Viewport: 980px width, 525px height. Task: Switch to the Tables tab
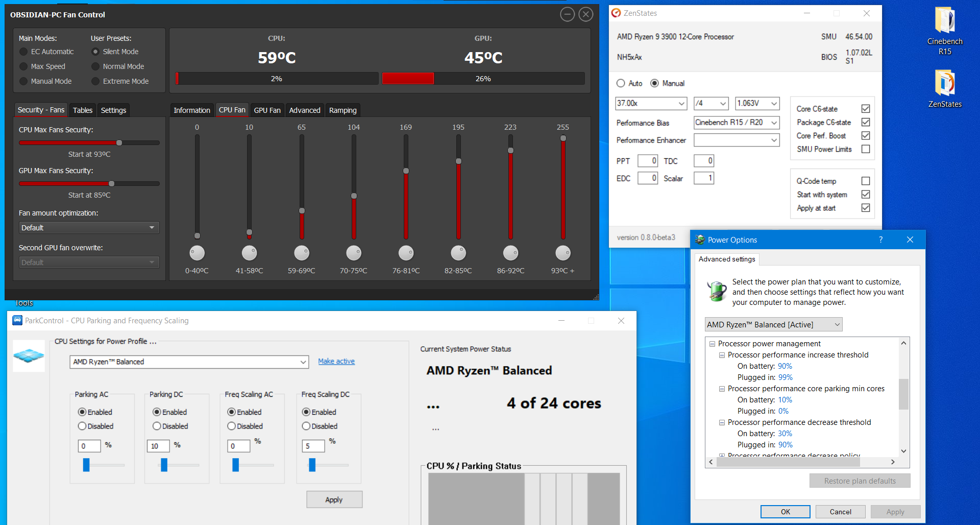(83, 110)
